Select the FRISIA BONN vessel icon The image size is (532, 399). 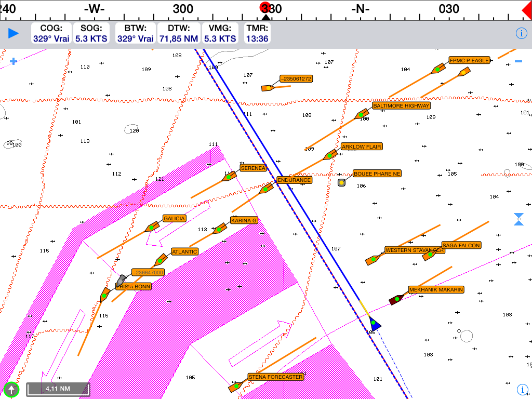tap(105, 295)
